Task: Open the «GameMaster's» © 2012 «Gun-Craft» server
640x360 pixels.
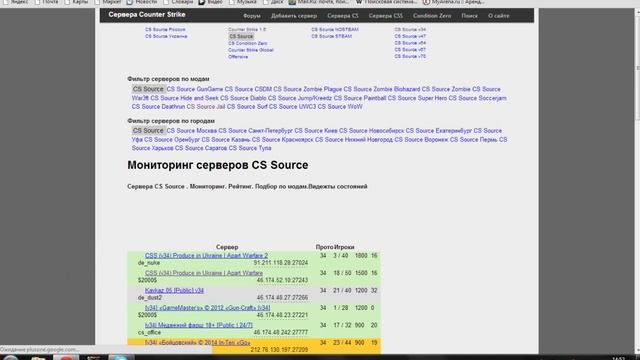Action: (207, 308)
